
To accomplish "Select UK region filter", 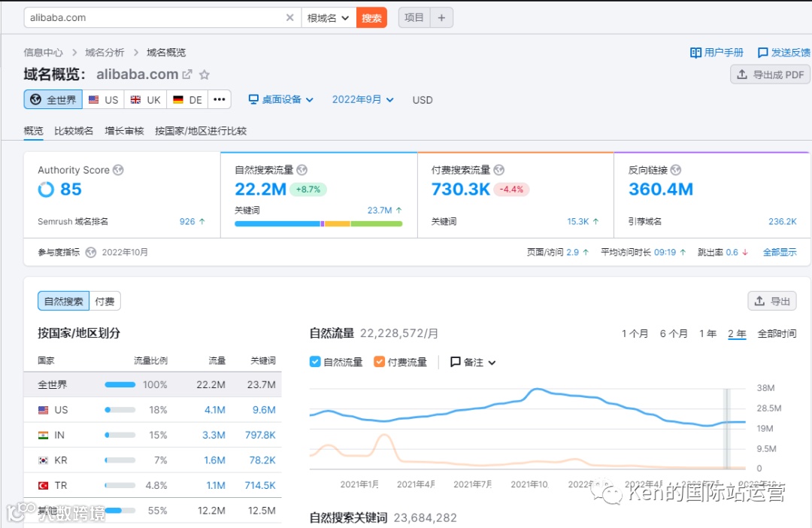I will click(x=146, y=99).
